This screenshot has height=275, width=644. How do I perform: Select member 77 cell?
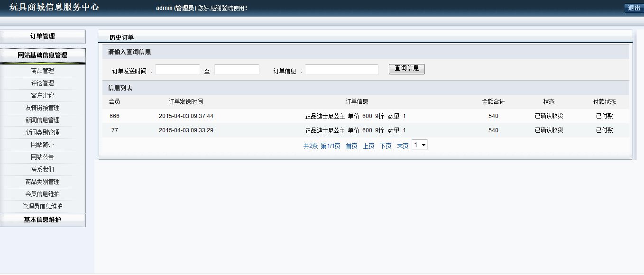[114, 130]
